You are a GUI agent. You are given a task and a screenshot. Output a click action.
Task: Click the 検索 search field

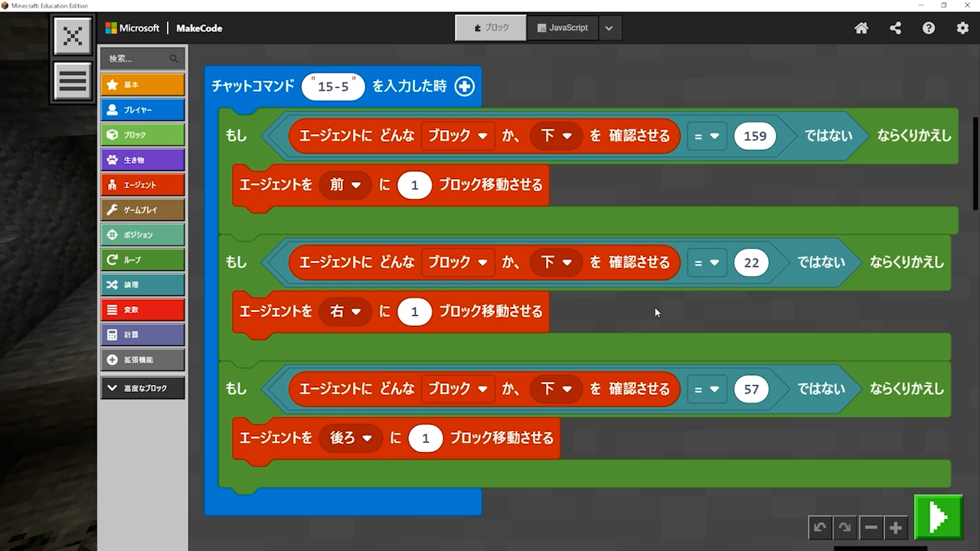(138, 58)
